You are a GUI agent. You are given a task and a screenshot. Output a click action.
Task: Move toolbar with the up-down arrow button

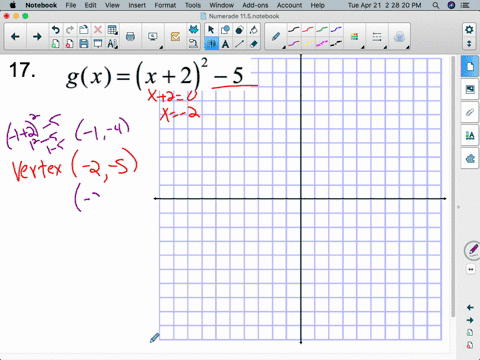pos(469,44)
